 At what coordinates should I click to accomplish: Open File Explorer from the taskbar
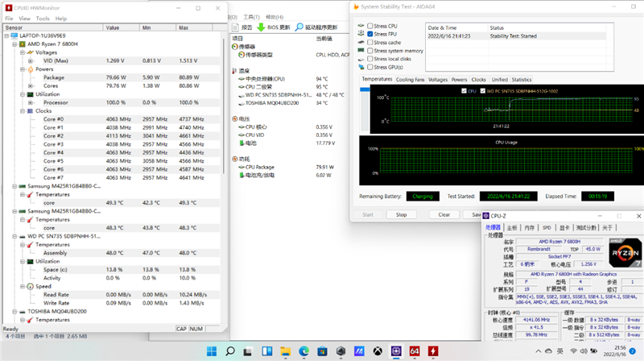coord(285,351)
